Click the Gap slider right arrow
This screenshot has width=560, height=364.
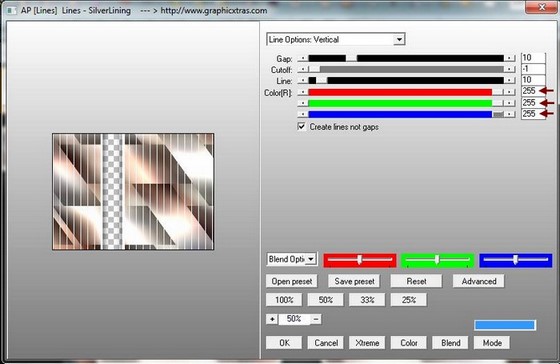click(510, 58)
